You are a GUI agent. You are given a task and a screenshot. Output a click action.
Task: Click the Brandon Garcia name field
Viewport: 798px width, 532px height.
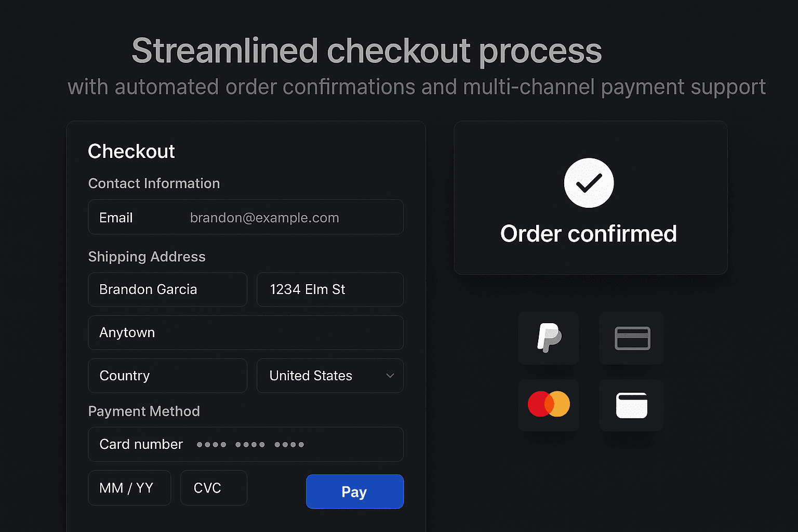[168, 289]
